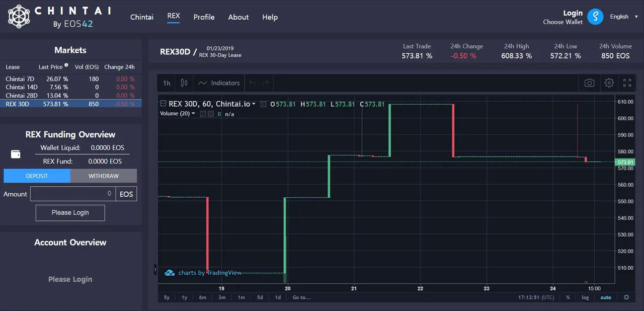Expand the REX 30D, 60, Chintai.io dropdown
Screen dimensions: 644x311
(x=254, y=104)
